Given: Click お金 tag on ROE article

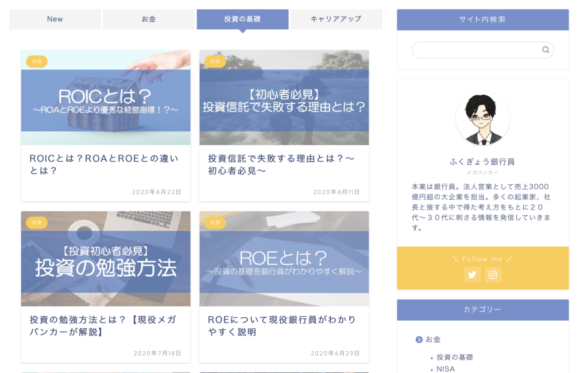Looking at the screenshot, I should [215, 222].
